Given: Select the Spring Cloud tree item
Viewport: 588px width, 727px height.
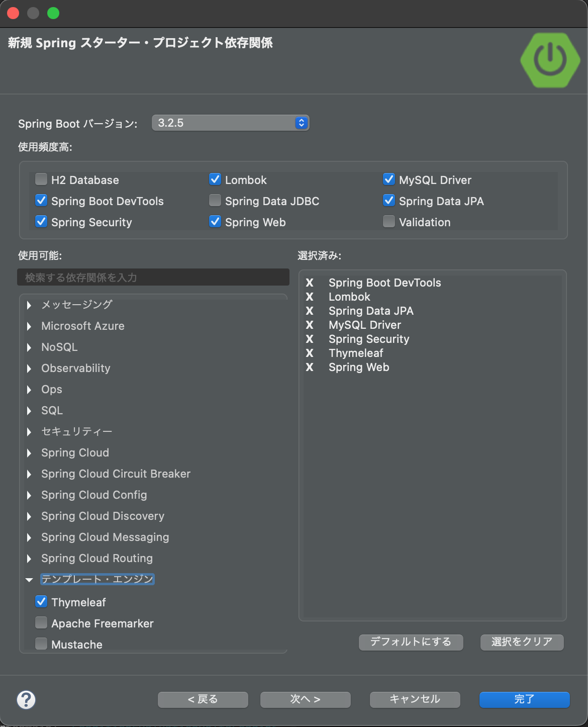Looking at the screenshot, I should click(x=75, y=452).
